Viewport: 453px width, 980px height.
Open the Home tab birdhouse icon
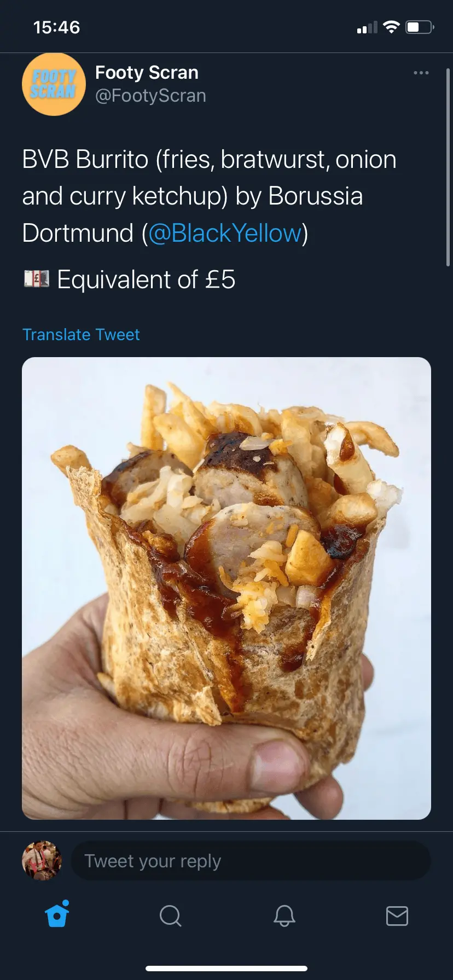(57, 914)
